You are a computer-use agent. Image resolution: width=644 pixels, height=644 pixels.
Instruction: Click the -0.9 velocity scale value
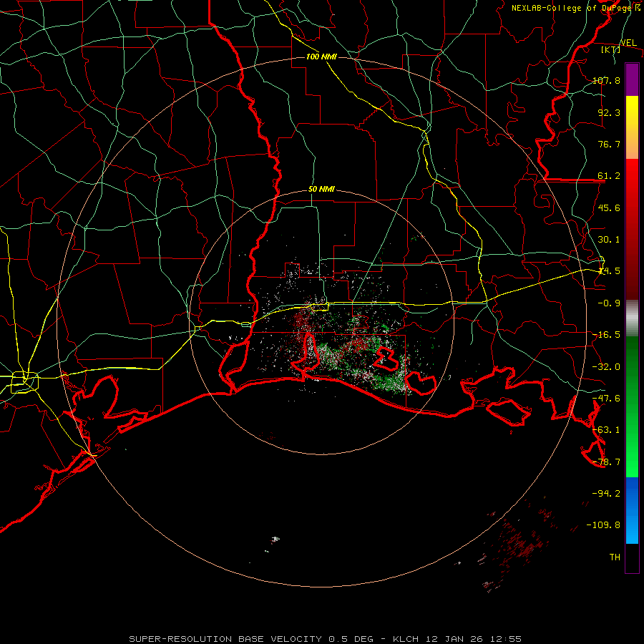[x=609, y=303]
